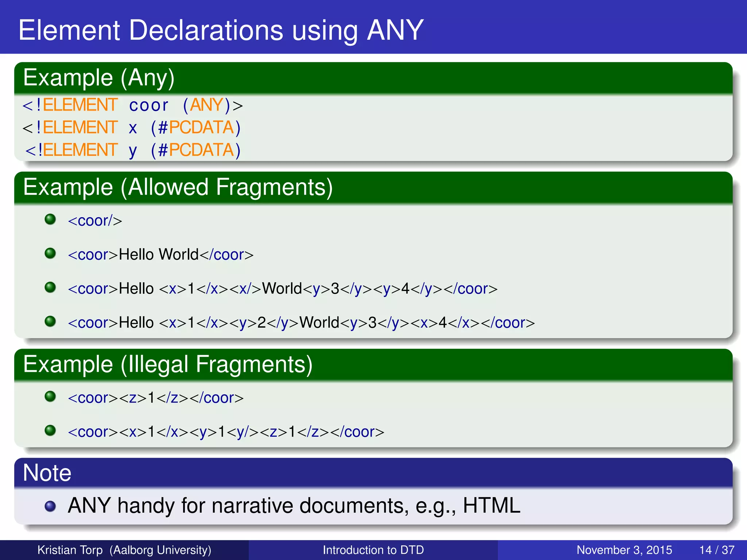The image size is (747, 560).
Task: Click the Example (Any) block header
Action: pos(373,78)
